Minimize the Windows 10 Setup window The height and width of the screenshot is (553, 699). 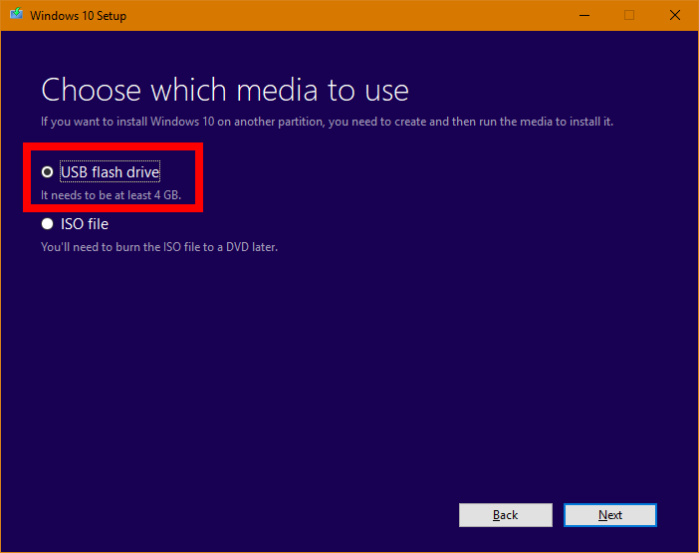[582, 15]
